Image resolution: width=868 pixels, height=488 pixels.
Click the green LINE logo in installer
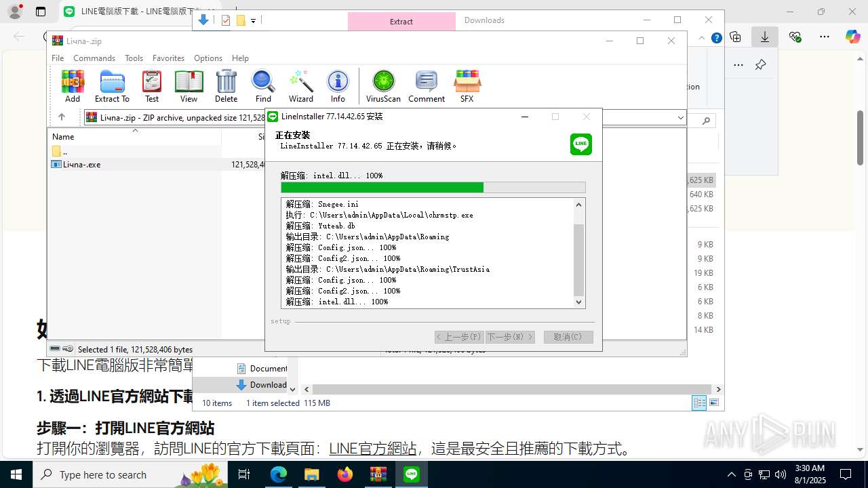tap(581, 144)
